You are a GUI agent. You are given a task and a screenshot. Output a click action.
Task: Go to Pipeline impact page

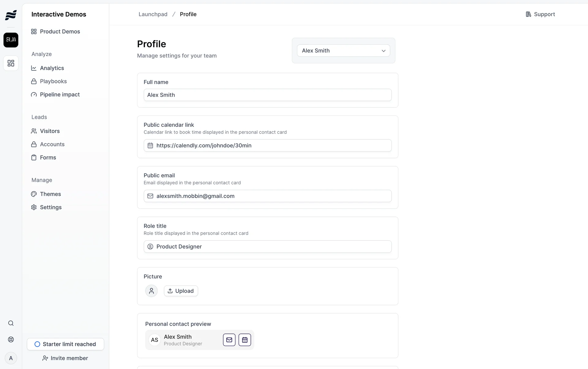point(60,95)
